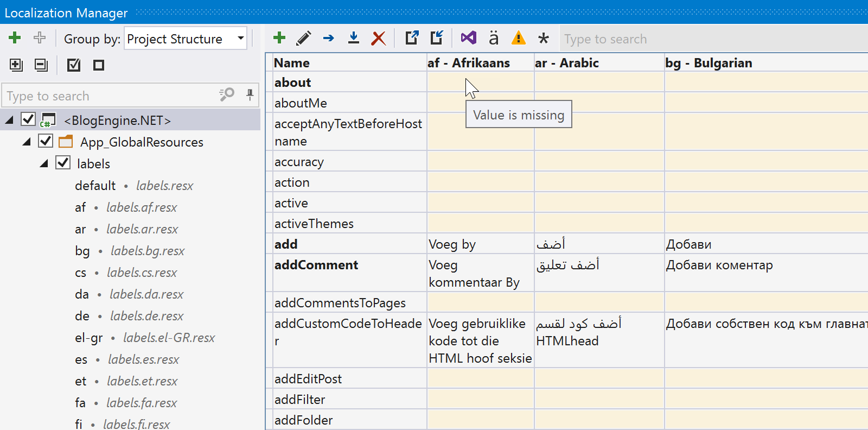Click the App_GlobalResources folder icon
Image resolution: width=868 pixels, height=430 pixels.
click(66, 142)
